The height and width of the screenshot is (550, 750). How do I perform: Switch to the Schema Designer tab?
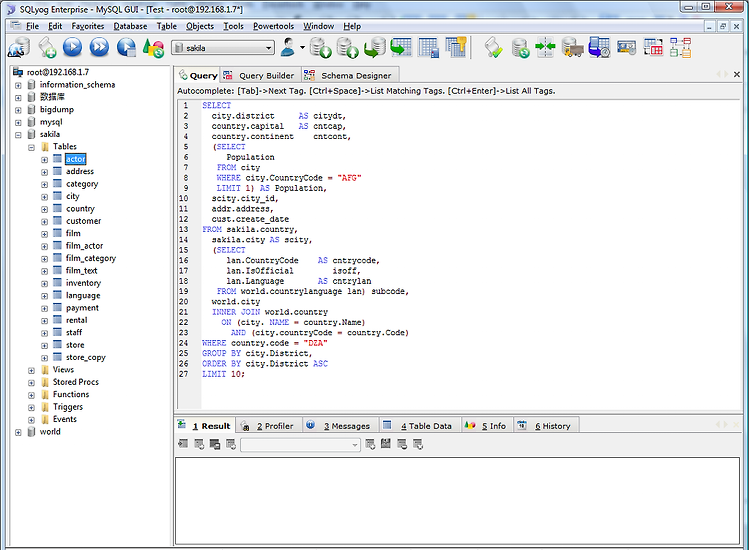pyautogui.click(x=350, y=76)
